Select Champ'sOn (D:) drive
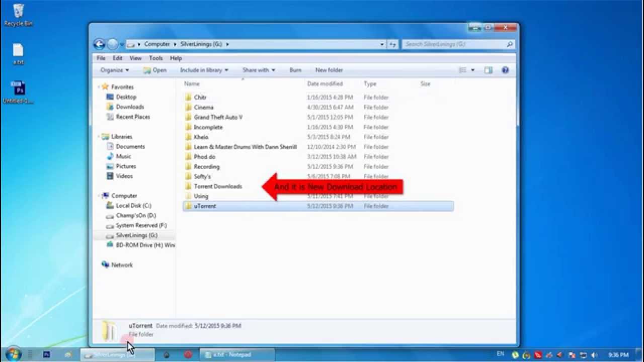 [x=136, y=216]
